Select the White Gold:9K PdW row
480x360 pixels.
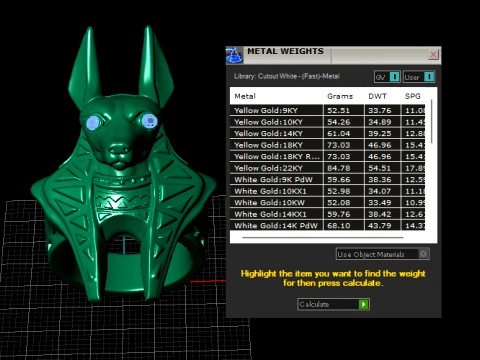click(327, 179)
